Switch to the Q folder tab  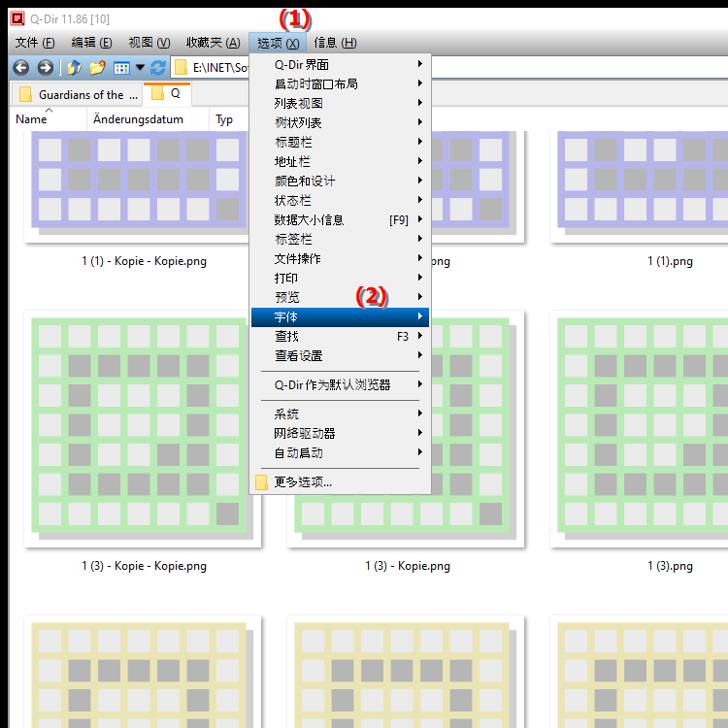pyautogui.click(x=167, y=94)
